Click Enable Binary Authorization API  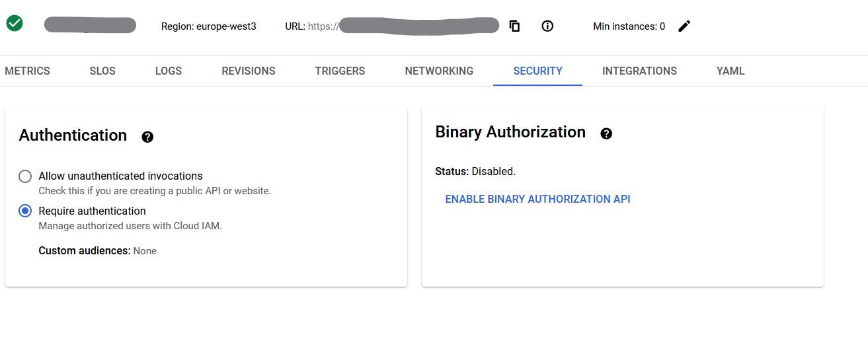537,199
